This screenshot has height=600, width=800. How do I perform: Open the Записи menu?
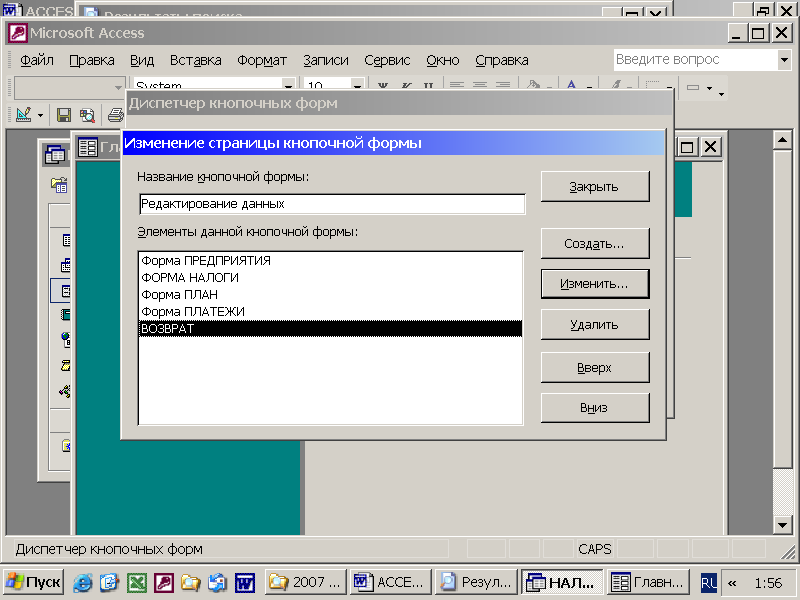326,60
